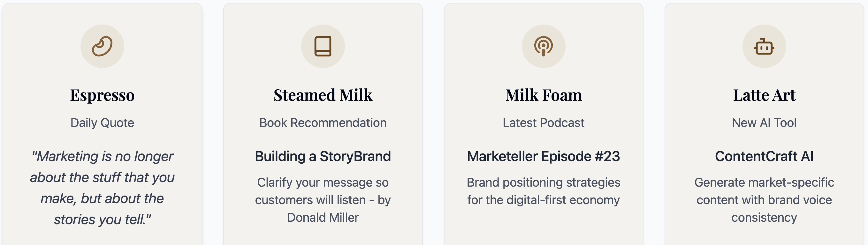Click the Donald Miller book description
This screenshot has height=245, width=868.
(x=323, y=200)
